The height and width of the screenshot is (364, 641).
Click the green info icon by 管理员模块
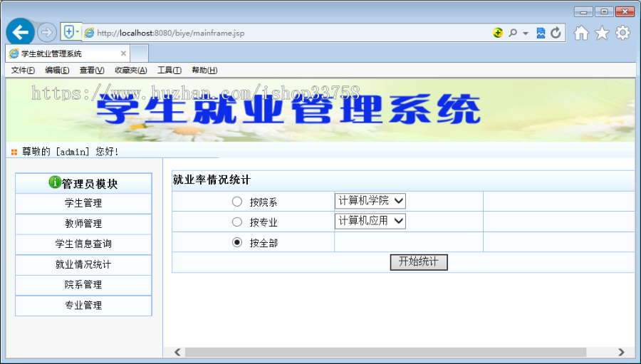[x=55, y=182]
